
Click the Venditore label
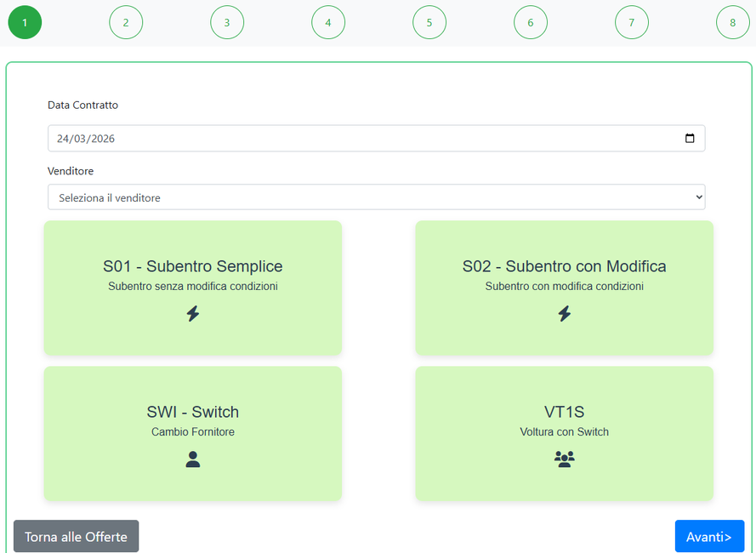(x=71, y=171)
